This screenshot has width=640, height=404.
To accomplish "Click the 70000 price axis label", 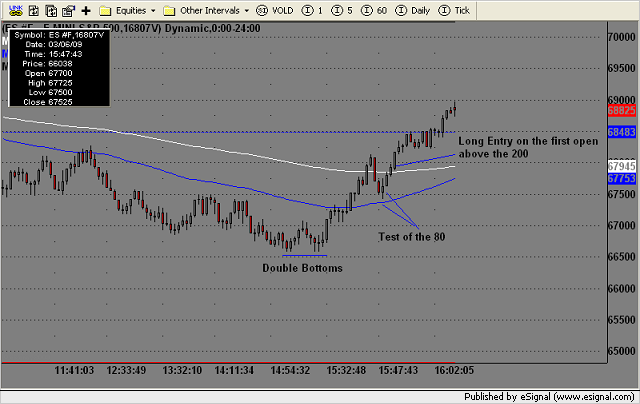I will 622,37.
